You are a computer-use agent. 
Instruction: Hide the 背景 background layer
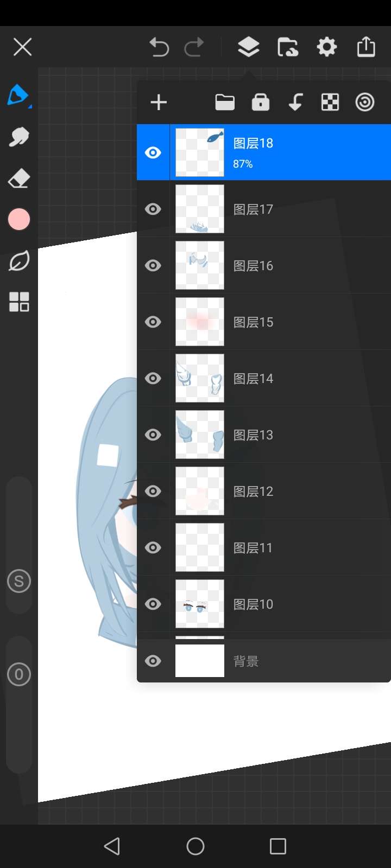(x=153, y=661)
